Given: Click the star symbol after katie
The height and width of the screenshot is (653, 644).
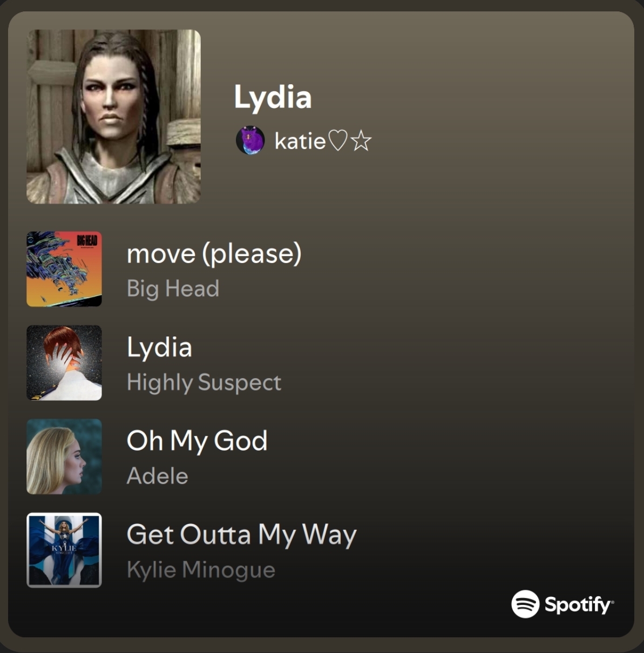Looking at the screenshot, I should 361,142.
